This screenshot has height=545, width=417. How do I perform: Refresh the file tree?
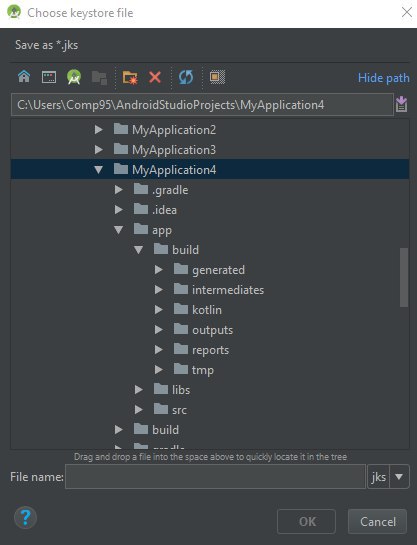(186, 77)
